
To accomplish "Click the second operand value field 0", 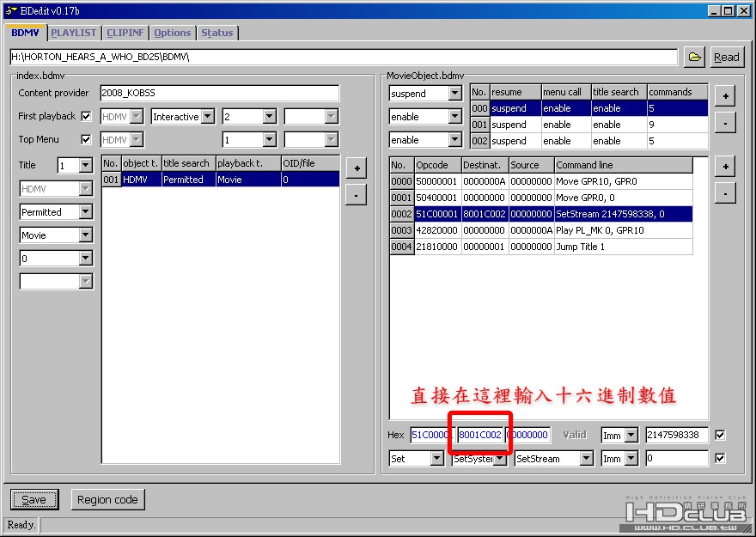I will [x=677, y=458].
